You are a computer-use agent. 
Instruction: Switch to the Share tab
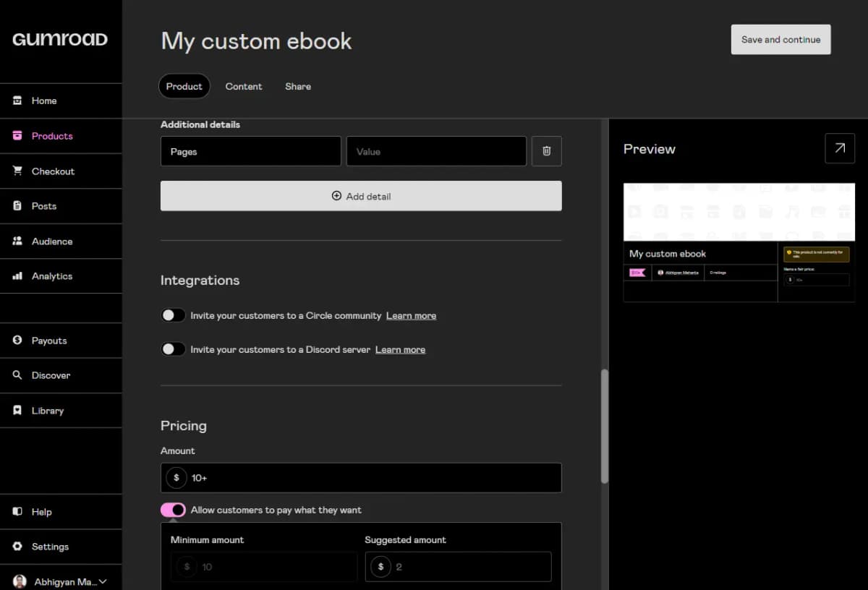tap(298, 86)
